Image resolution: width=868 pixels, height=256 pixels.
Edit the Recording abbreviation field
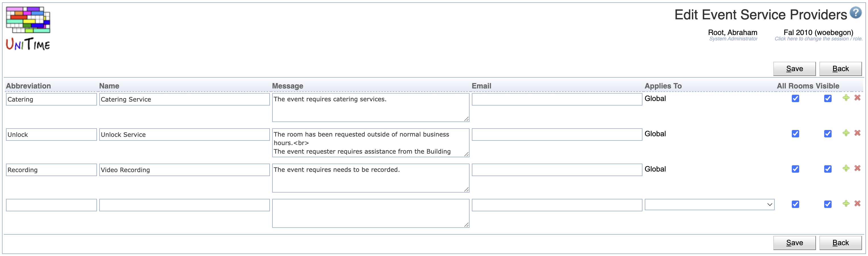point(51,170)
